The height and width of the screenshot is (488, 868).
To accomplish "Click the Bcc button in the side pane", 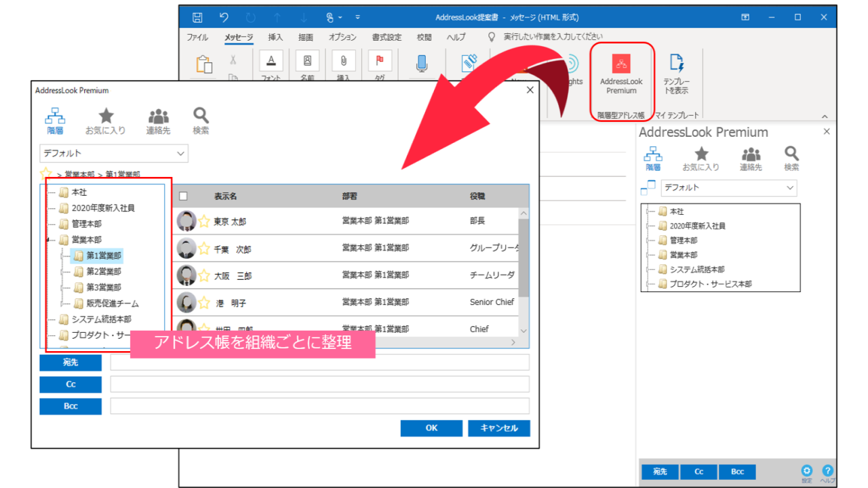I will (737, 472).
